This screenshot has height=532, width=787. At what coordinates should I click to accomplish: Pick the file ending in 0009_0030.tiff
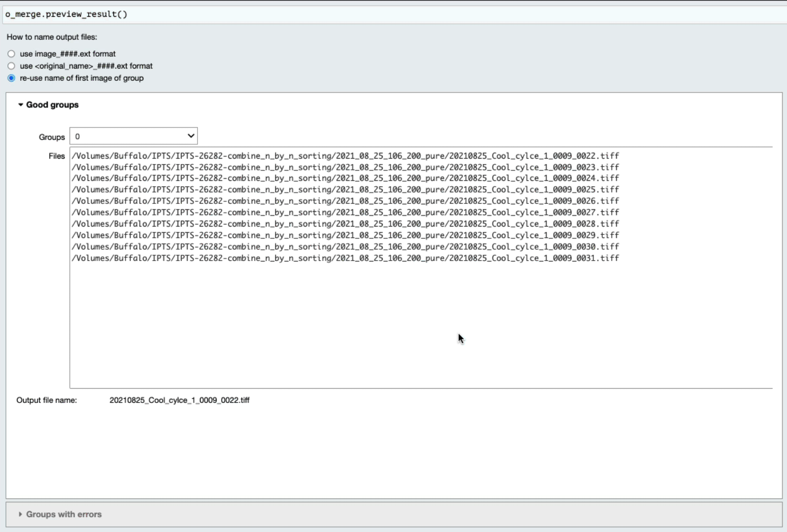[345, 247]
